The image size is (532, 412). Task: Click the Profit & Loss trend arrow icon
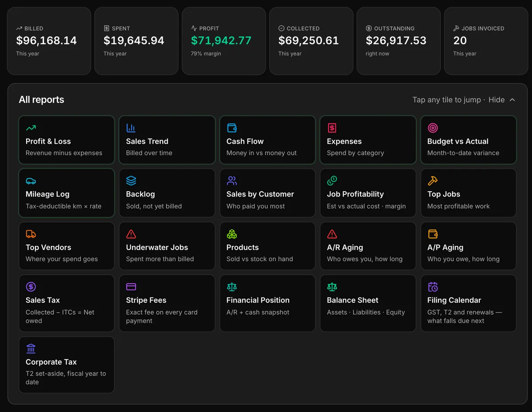(x=31, y=128)
